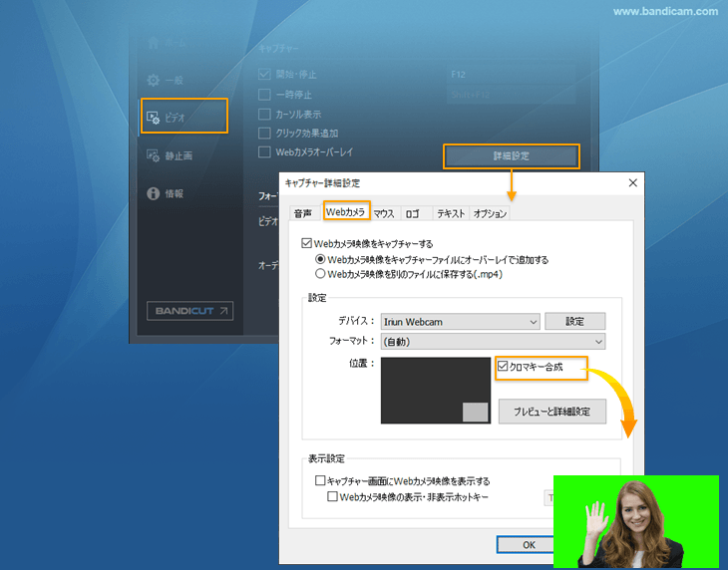The image size is (728, 570).
Task: Enable Webカメラ映像の表示・非表示ホットキー checkbox
Action: point(332,496)
